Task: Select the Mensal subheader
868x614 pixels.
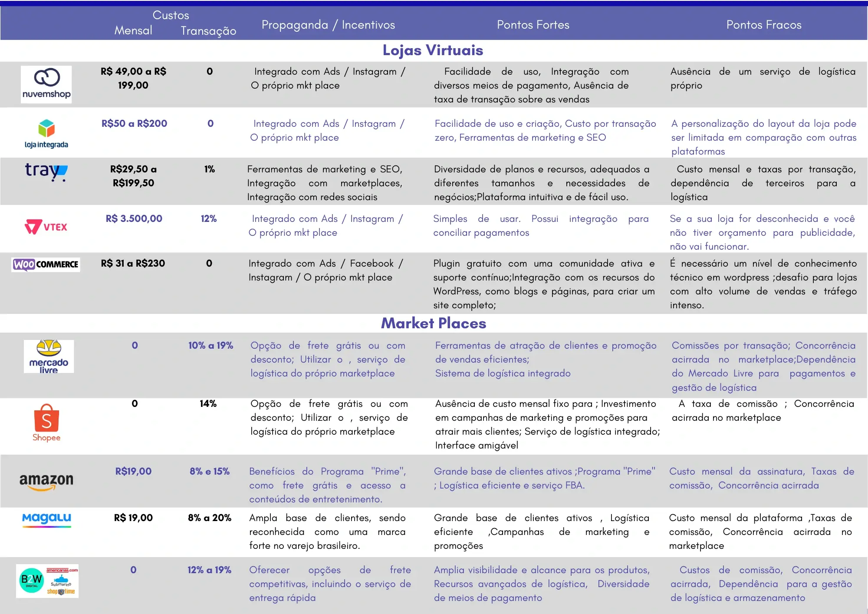Action: point(133,30)
